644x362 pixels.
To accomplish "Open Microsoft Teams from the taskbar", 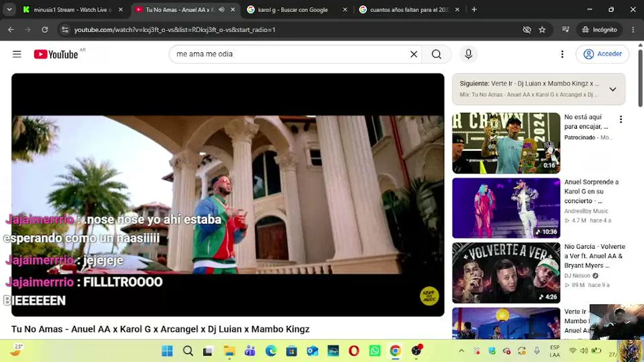I will (x=250, y=351).
